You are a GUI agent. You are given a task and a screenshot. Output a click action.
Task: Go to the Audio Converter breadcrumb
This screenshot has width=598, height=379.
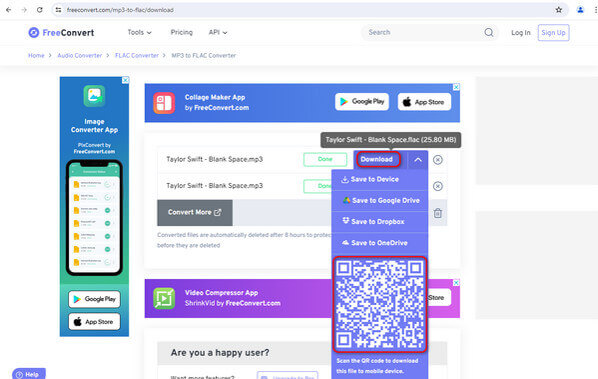tap(80, 56)
